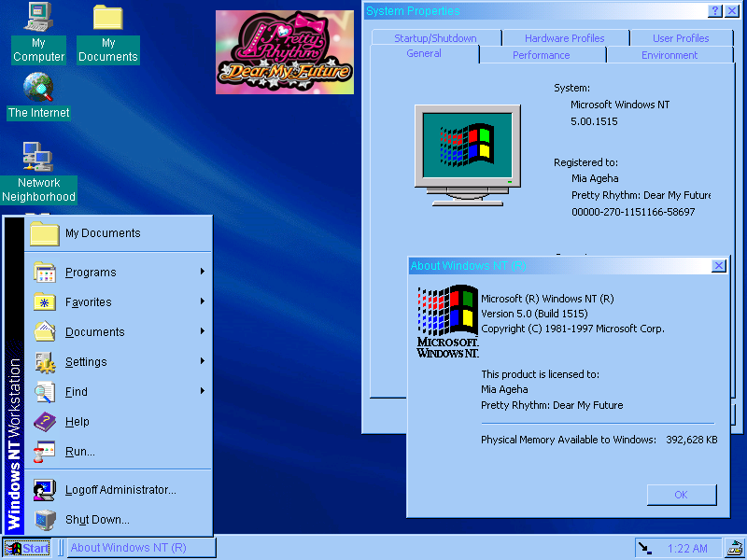Viewport: 747px width, 560px height.
Task: Click the arrow icon in the system tray
Action: (x=645, y=548)
